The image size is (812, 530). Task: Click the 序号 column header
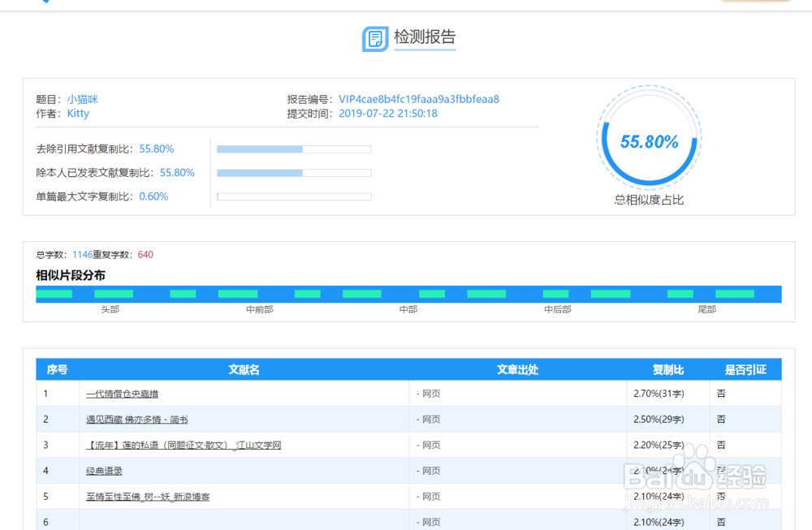point(57,369)
